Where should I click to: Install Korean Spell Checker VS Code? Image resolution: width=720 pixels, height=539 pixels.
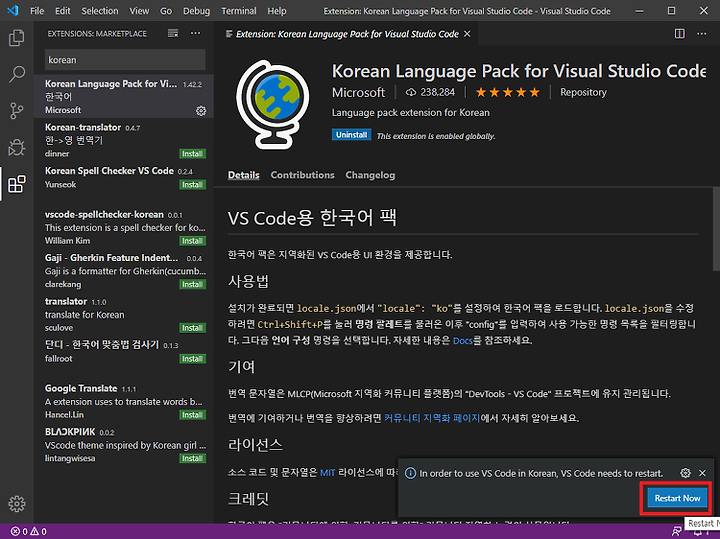(192, 185)
